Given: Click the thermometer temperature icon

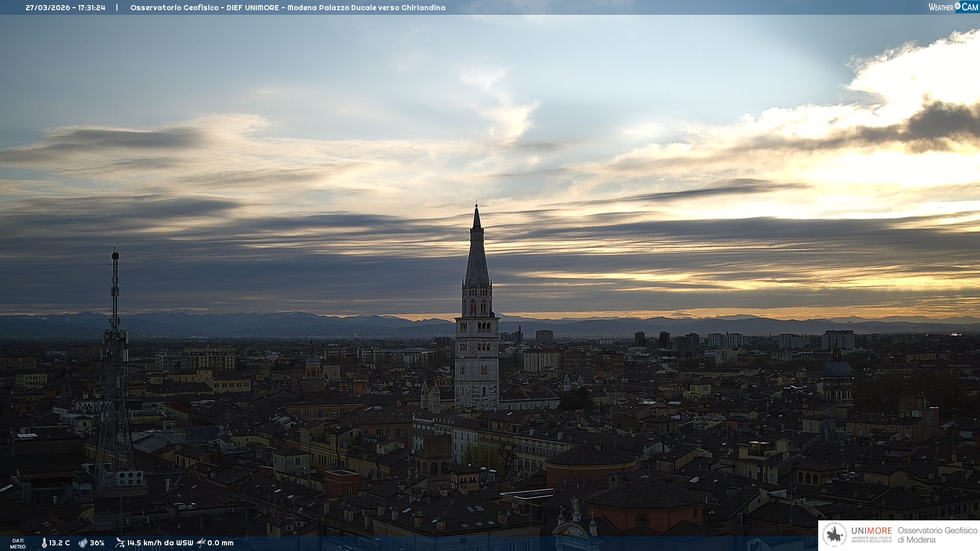Looking at the screenshot, I should click(44, 543).
